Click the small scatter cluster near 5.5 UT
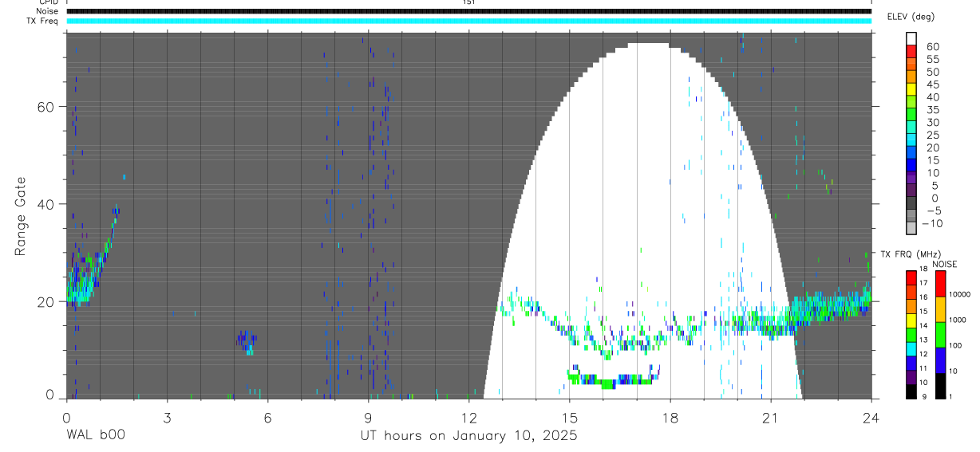The width and height of the screenshot is (980, 452). [247, 343]
